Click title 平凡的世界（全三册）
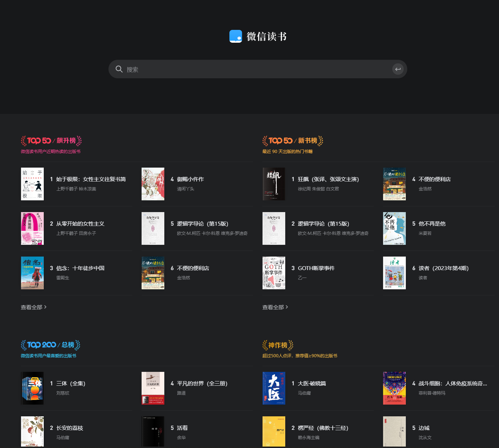Viewport: 499px width, 448px height. click(202, 383)
